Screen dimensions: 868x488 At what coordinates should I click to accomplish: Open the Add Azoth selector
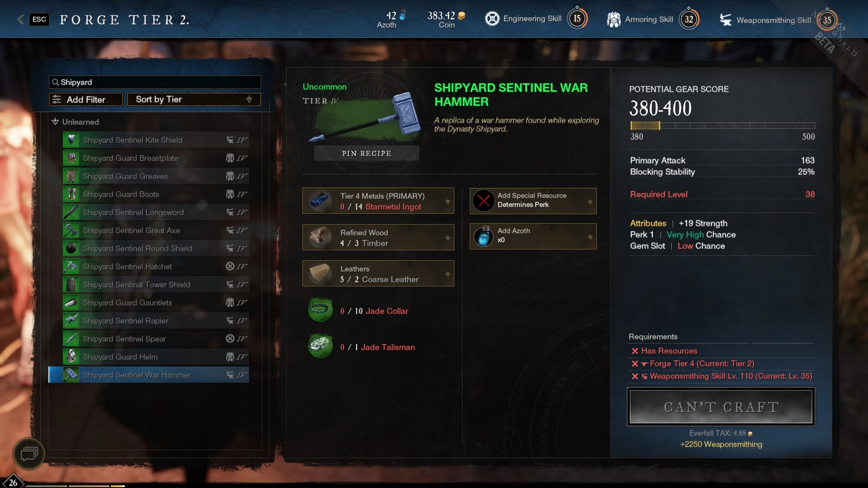(533, 236)
